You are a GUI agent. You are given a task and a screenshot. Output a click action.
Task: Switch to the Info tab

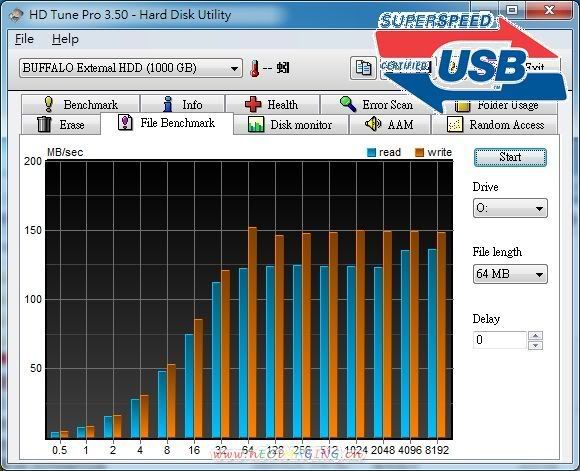click(183, 105)
